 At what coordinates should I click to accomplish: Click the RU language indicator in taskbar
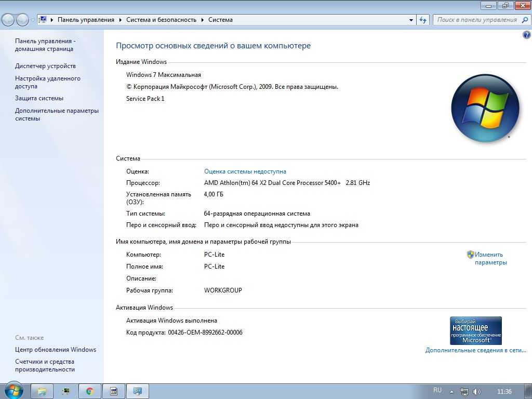[x=437, y=390]
